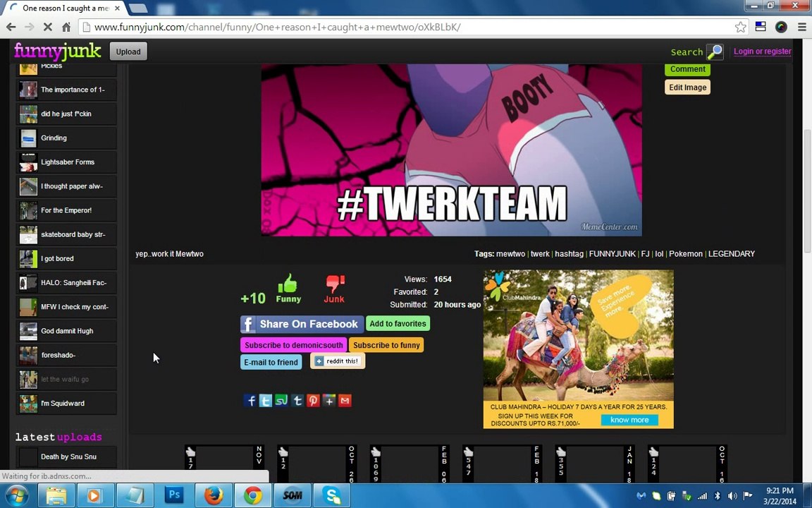Open the Pokemon tag
This screenshot has height=508, width=812.
(686, 254)
